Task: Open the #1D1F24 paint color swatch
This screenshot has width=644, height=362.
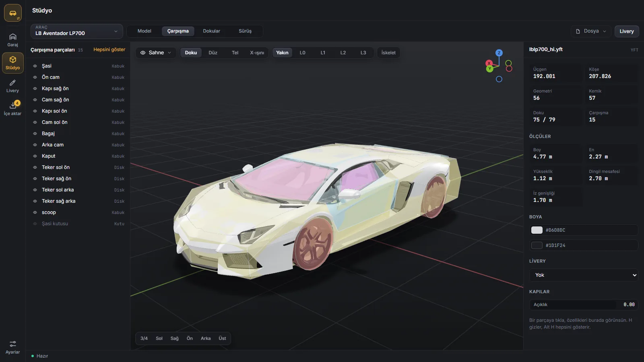Action: tap(537, 245)
